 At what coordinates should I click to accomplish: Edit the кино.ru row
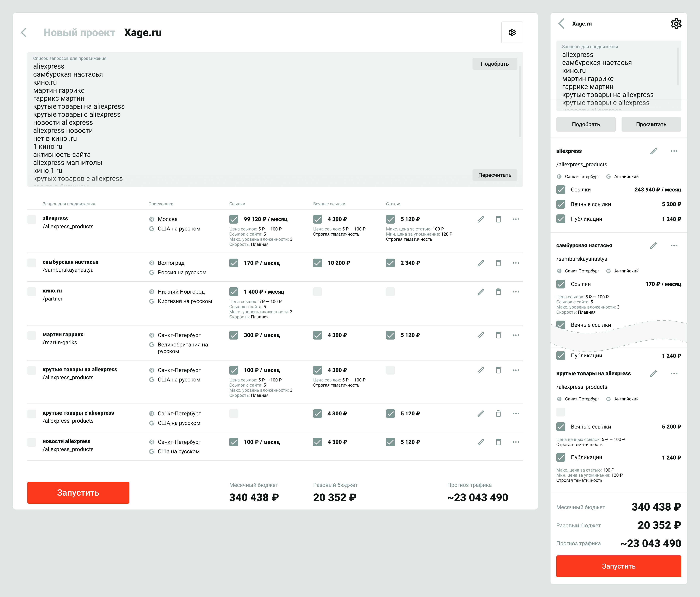(481, 292)
